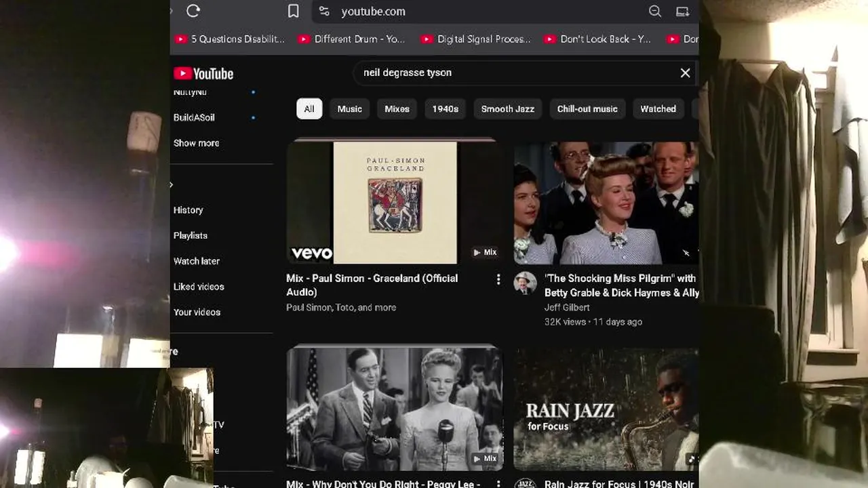Open the Jeff Gilbert channel avatar

(525, 283)
